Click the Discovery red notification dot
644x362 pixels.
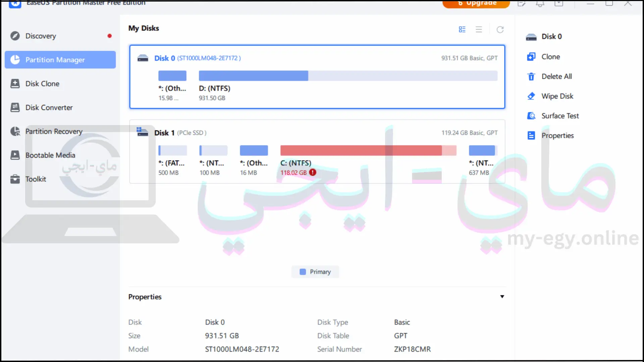click(x=110, y=36)
